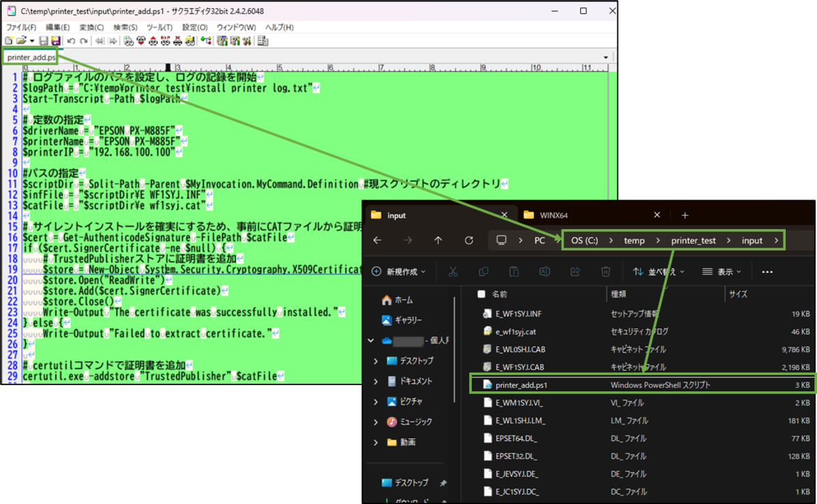817x504 pixels.
Task: Click the Find previous (up arrow) icon
Action: [153, 41]
